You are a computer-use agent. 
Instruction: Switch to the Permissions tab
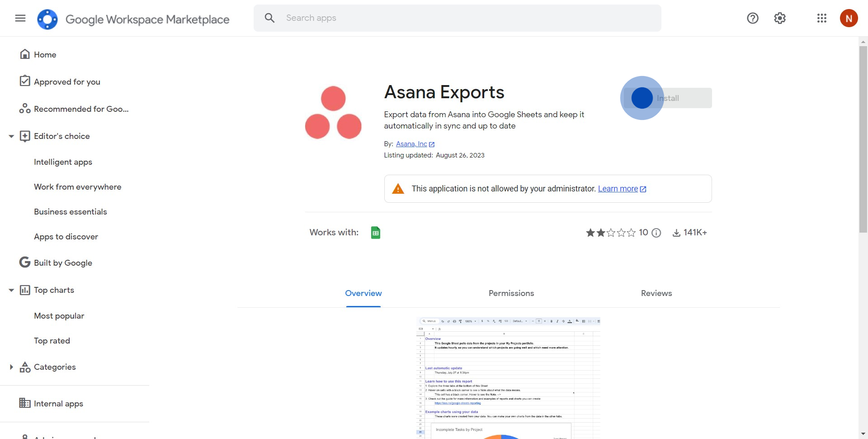511,293
